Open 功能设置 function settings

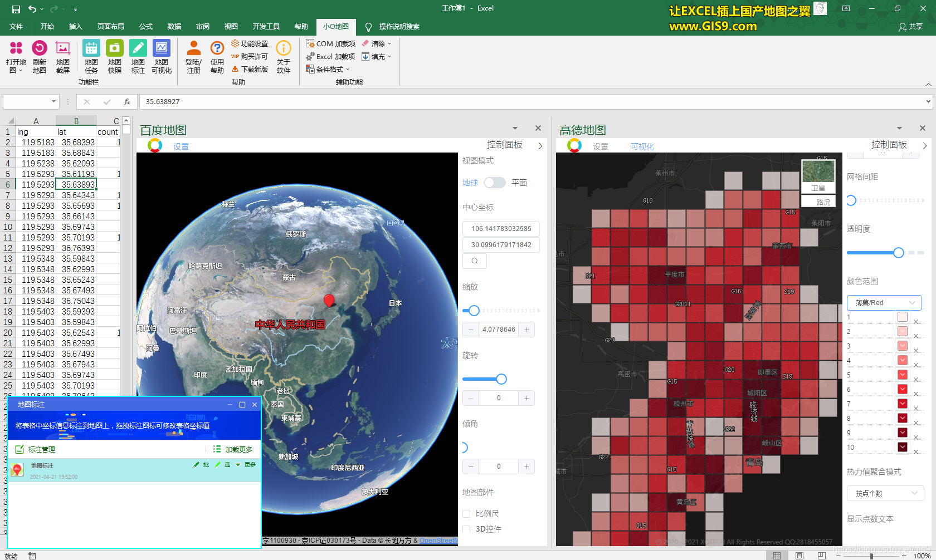250,43
